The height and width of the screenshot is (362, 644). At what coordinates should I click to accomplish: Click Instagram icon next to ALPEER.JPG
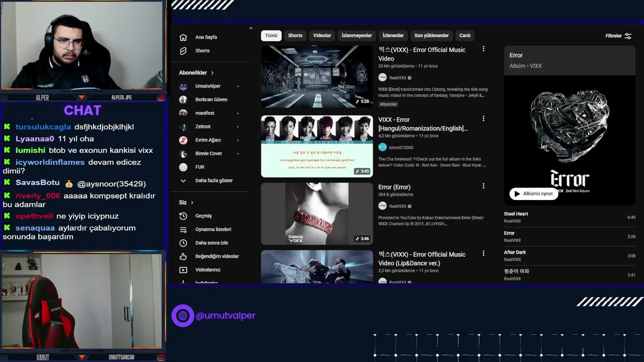pos(161,98)
